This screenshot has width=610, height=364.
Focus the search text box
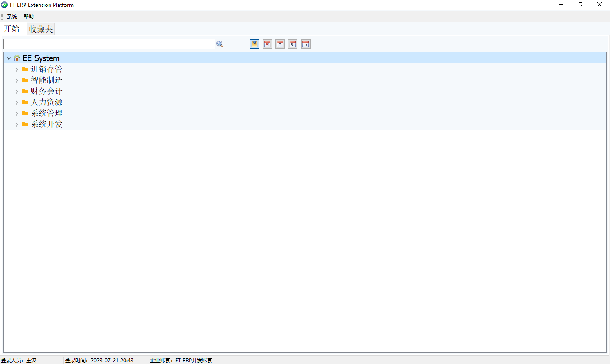109,44
